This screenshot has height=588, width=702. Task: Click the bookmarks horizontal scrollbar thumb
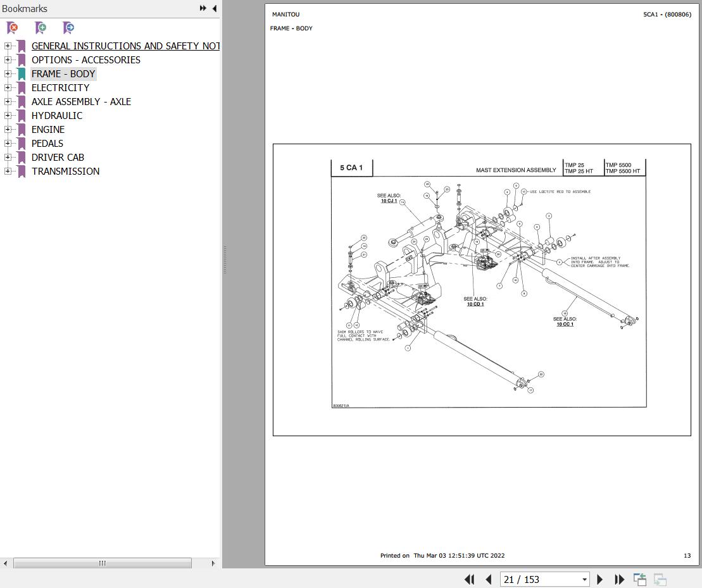click(x=103, y=563)
